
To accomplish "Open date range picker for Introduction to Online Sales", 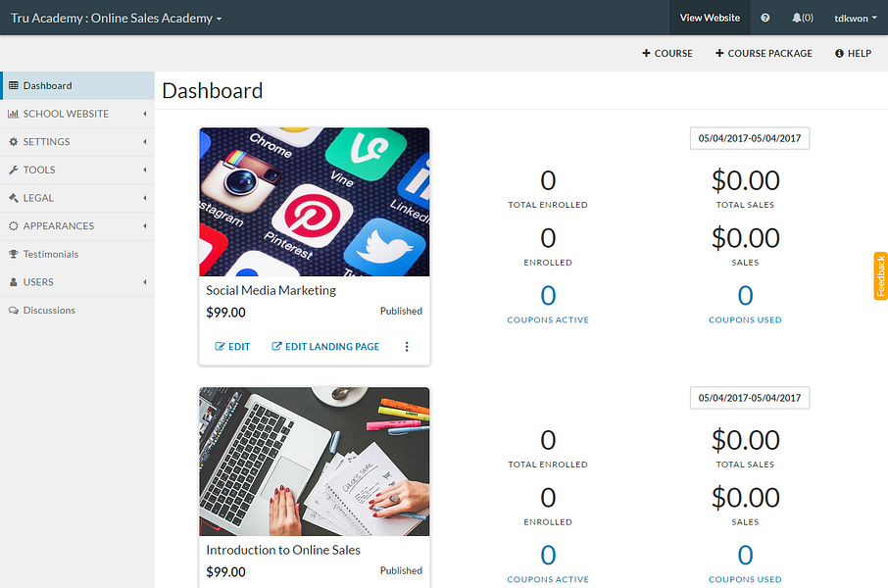I will click(750, 398).
